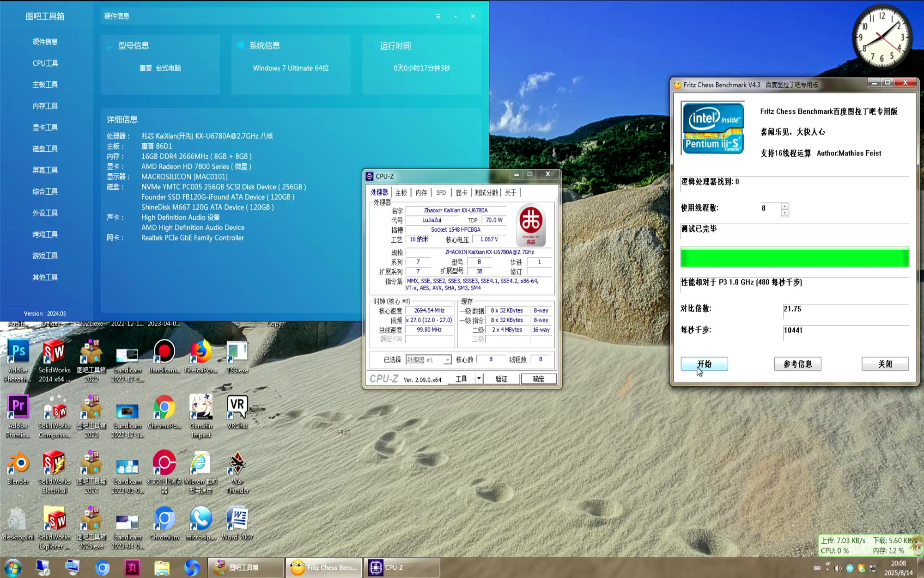Open File Explorer from the taskbar
Image resolution: width=924 pixels, height=578 pixels.
coord(162,567)
